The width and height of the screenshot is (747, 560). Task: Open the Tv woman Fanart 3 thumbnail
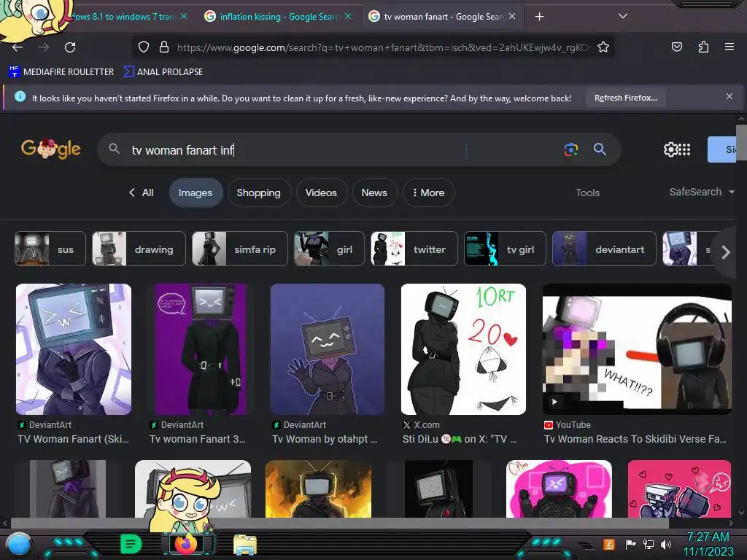pos(201,349)
